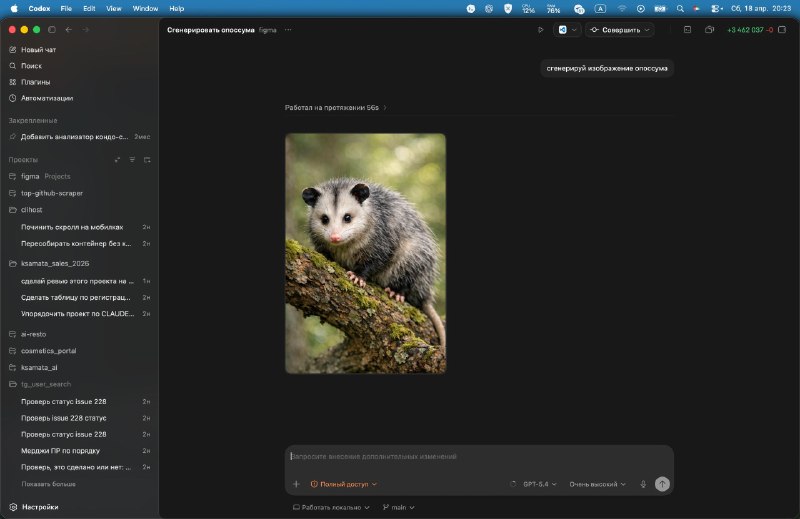800x519 pixels.
Task: Click the run play icon in header
Action: click(541, 30)
